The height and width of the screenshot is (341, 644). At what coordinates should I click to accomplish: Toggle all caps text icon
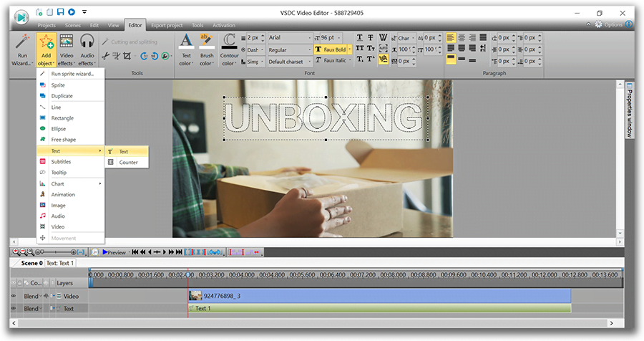360,49
